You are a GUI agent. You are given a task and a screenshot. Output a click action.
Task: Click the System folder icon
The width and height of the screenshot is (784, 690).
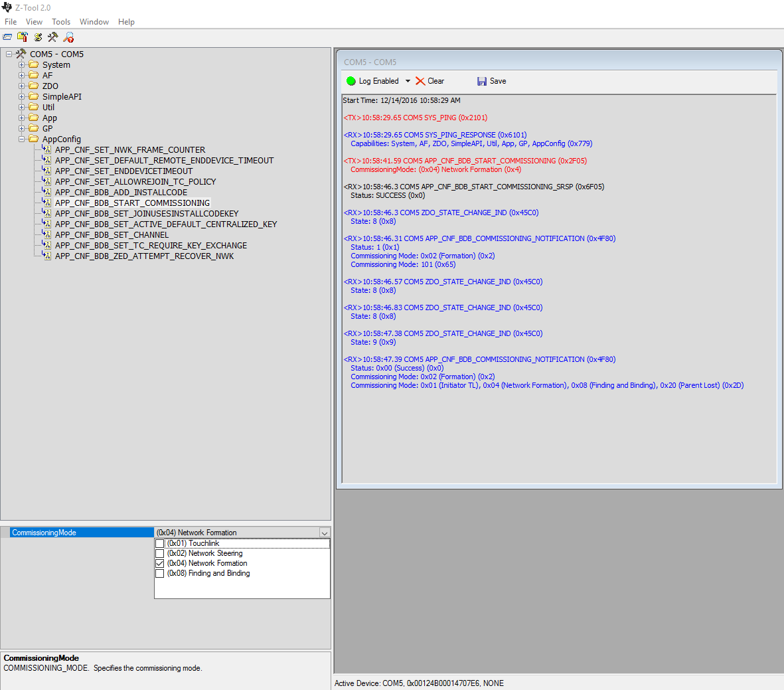(33, 64)
